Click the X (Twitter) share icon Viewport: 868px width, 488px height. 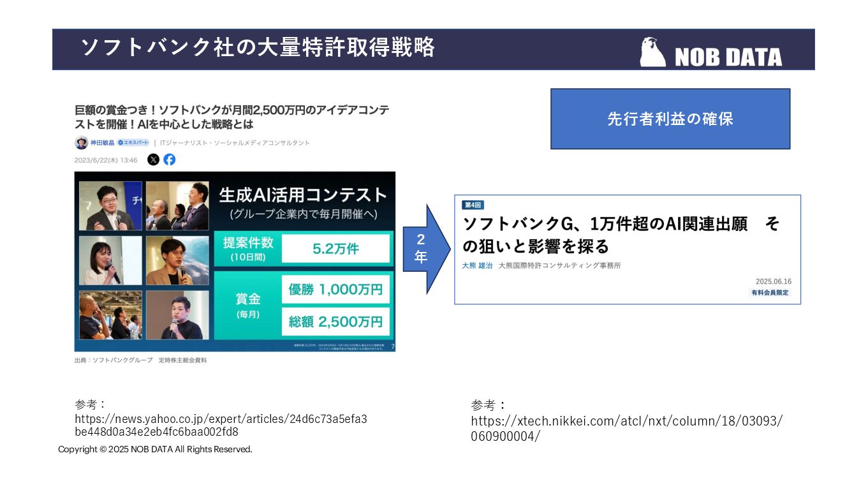tap(153, 159)
